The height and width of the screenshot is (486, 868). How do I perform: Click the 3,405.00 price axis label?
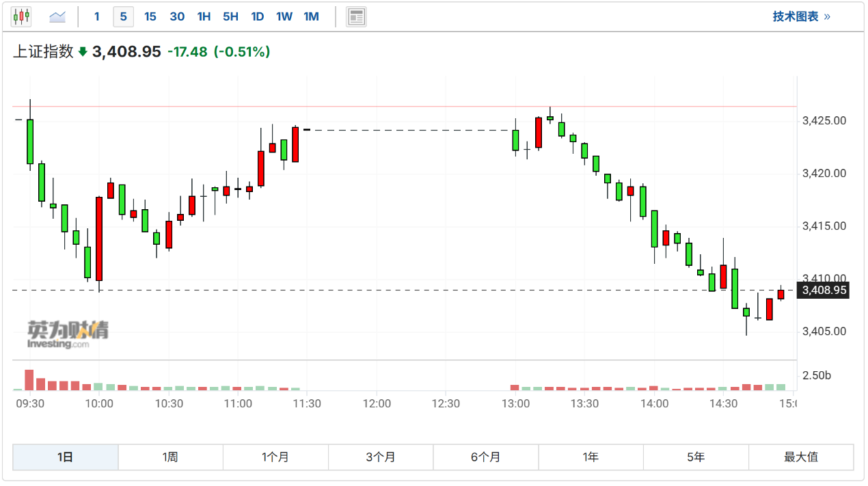824,332
